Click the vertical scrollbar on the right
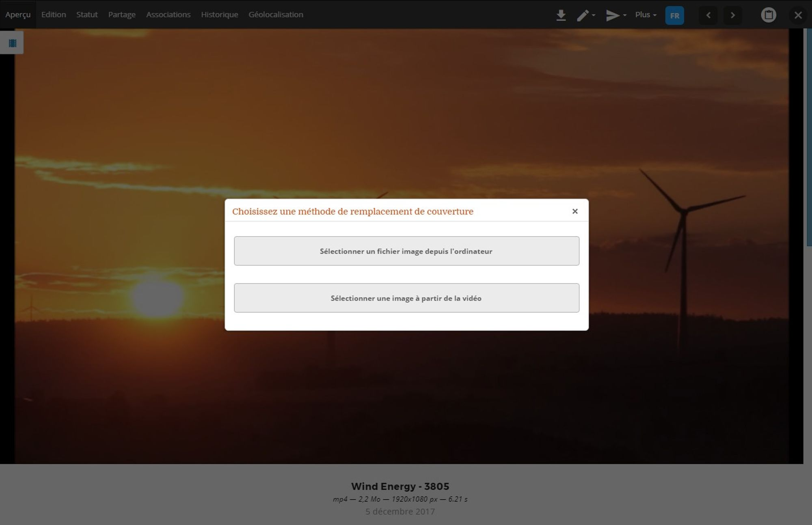This screenshot has height=525, width=812. tap(809, 137)
